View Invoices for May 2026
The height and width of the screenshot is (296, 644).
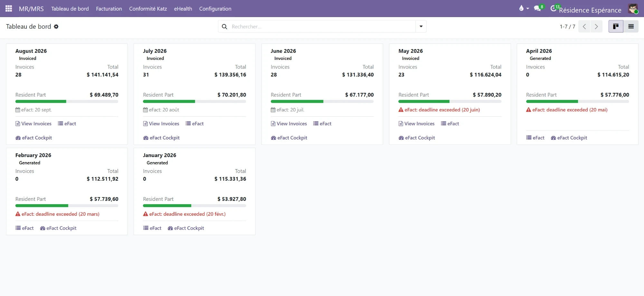pyautogui.click(x=416, y=124)
